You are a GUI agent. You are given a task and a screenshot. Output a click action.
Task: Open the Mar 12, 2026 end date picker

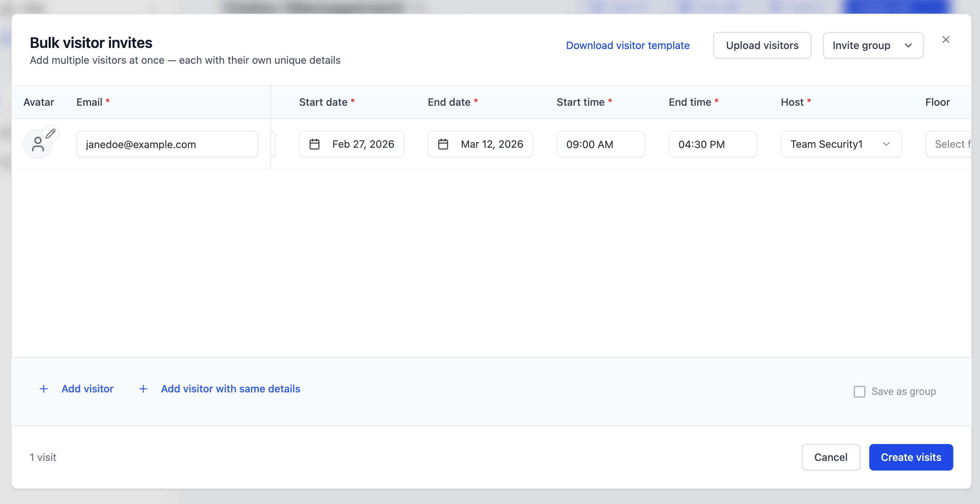coord(491,144)
